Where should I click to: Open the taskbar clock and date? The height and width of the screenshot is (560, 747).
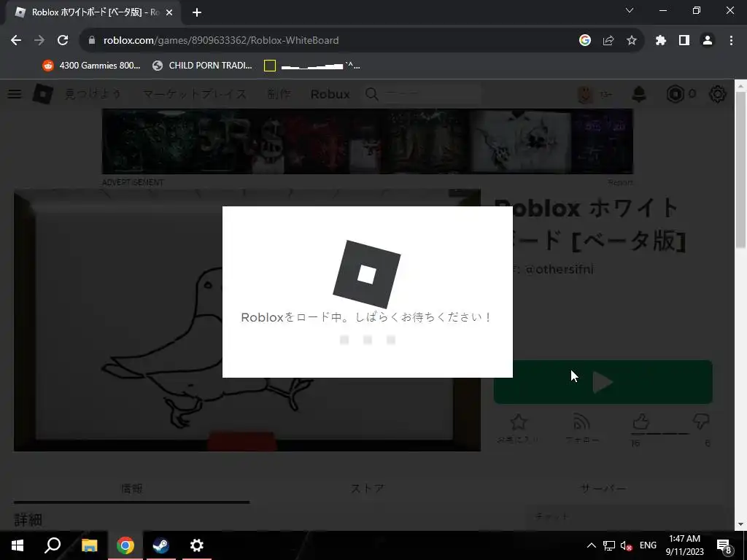pyautogui.click(x=684, y=545)
